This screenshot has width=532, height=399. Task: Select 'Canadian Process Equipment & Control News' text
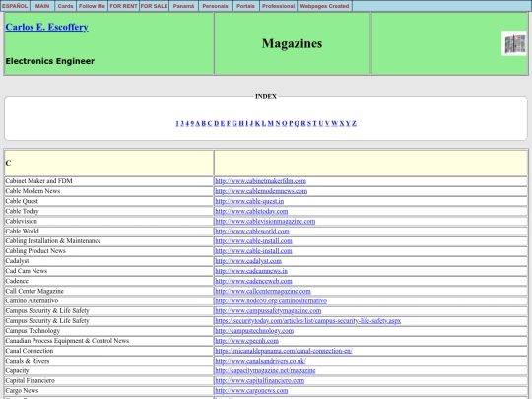67,341
